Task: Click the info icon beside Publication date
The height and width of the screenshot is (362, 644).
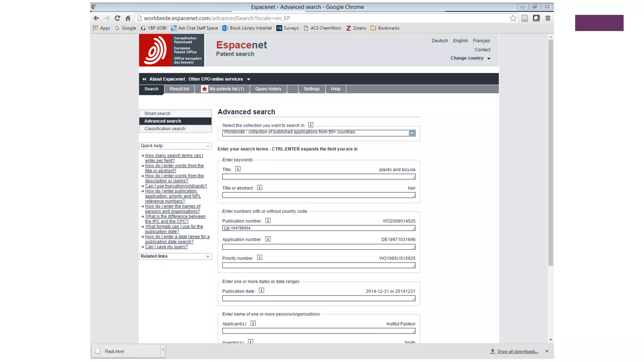Action: coord(261,291)
